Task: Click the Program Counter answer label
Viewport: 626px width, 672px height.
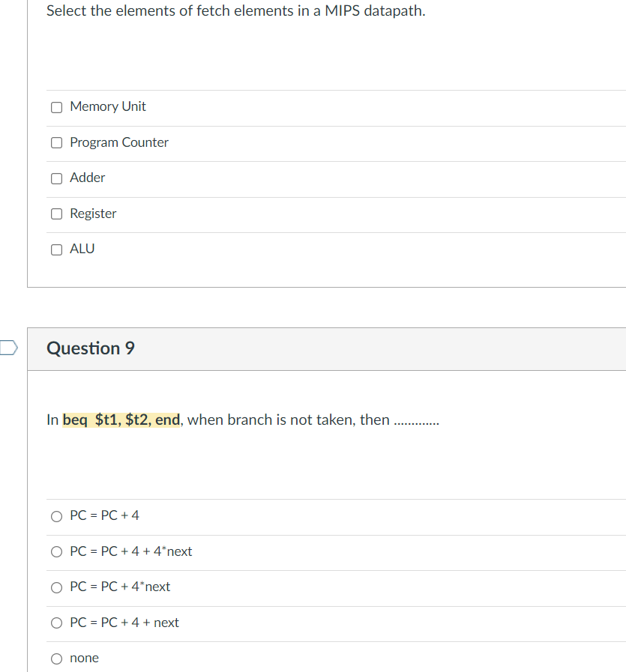Action: point(119,142)
